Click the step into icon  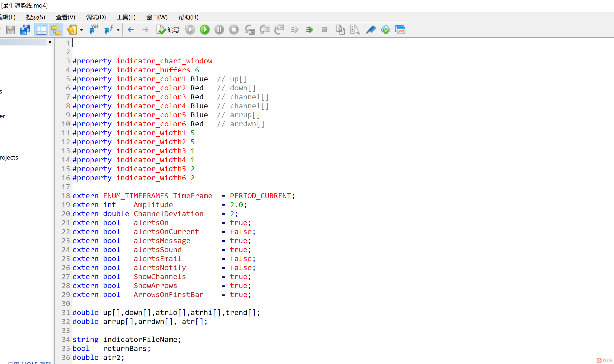click(x=250, y=30)
